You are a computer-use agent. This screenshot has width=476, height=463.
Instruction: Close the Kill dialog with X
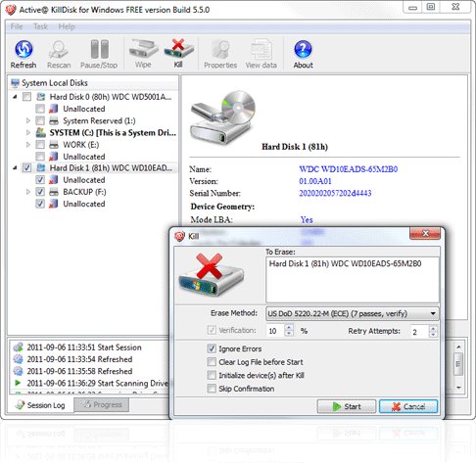(x=425, y=234)
